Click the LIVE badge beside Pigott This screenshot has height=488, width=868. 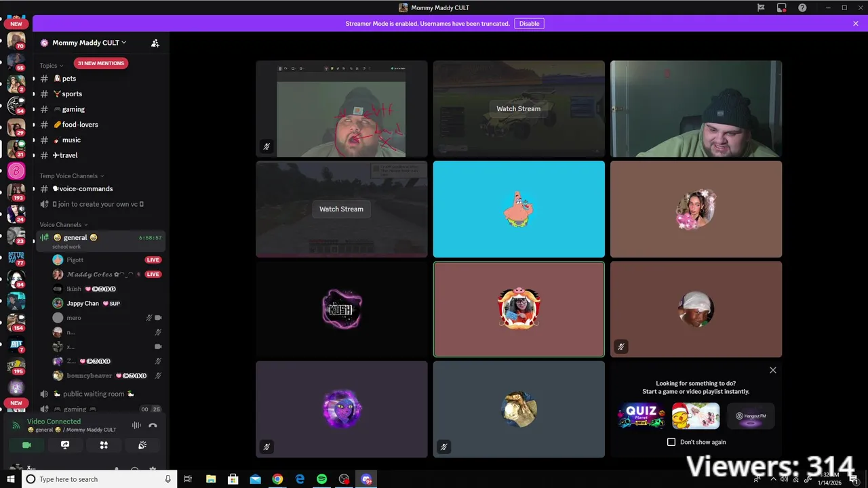click(153, 260)
